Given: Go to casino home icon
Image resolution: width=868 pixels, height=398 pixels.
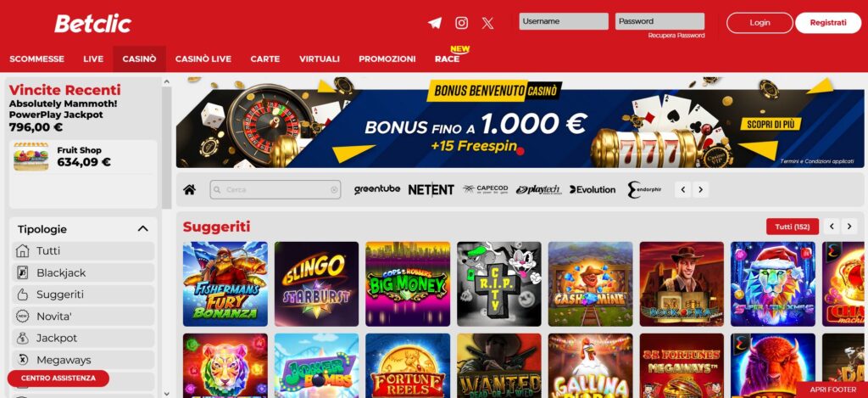Looking at the screenshot, I should point(189,189).
